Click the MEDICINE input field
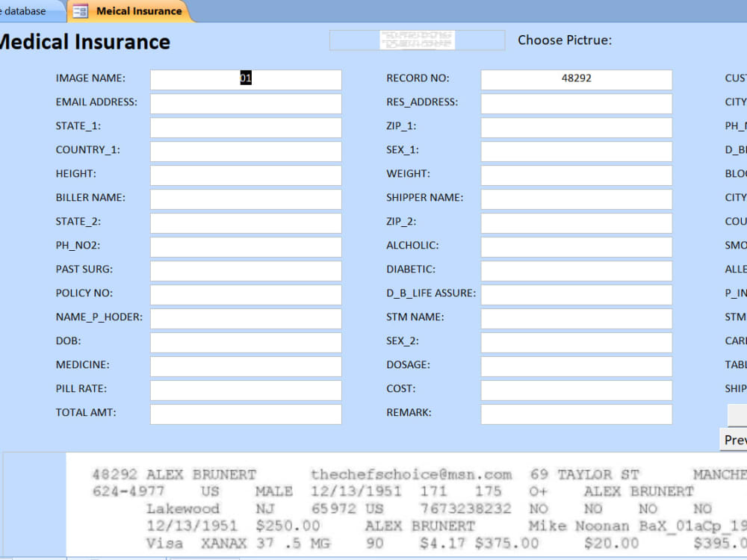The height and width of the screenshot is (560, 747). 246,367
